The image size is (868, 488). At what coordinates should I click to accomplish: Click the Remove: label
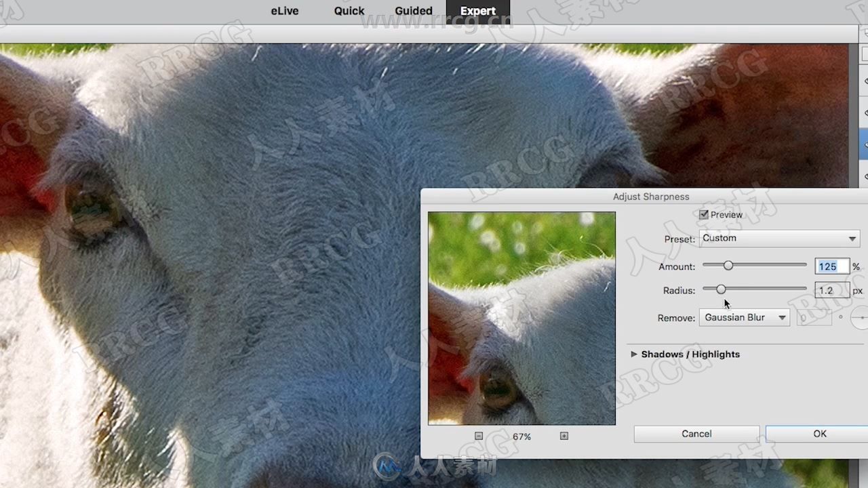click(x=676, y=318)
